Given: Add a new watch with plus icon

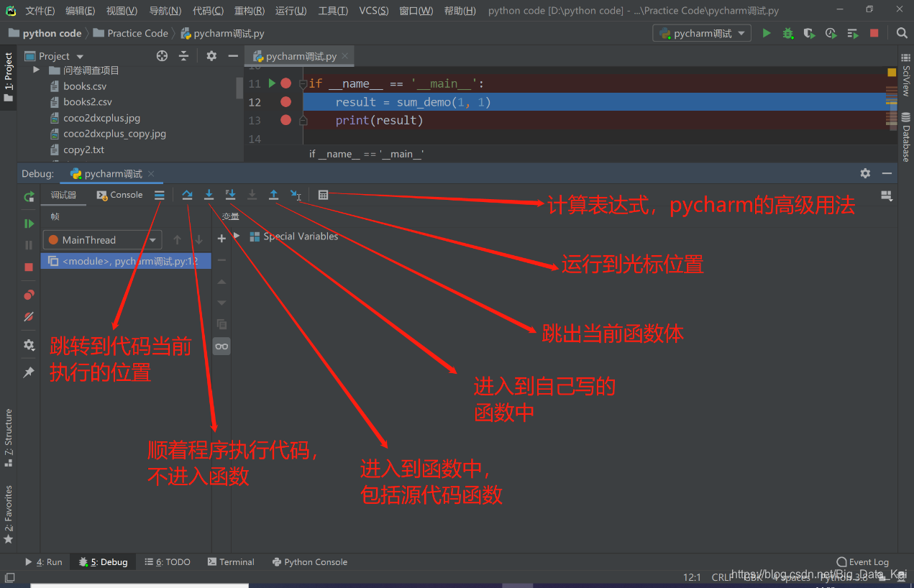Looking at the screenshot, I should pyautogui.click(x=221, y=239).
